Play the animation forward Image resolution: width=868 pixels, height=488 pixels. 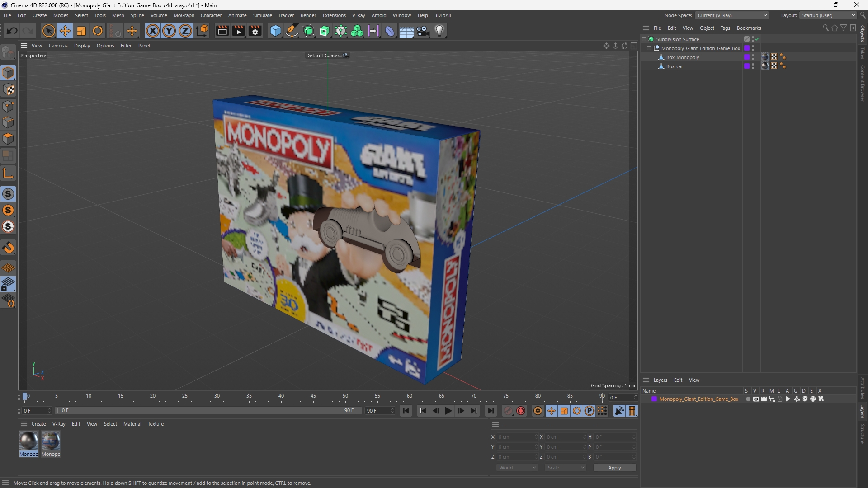448,411
